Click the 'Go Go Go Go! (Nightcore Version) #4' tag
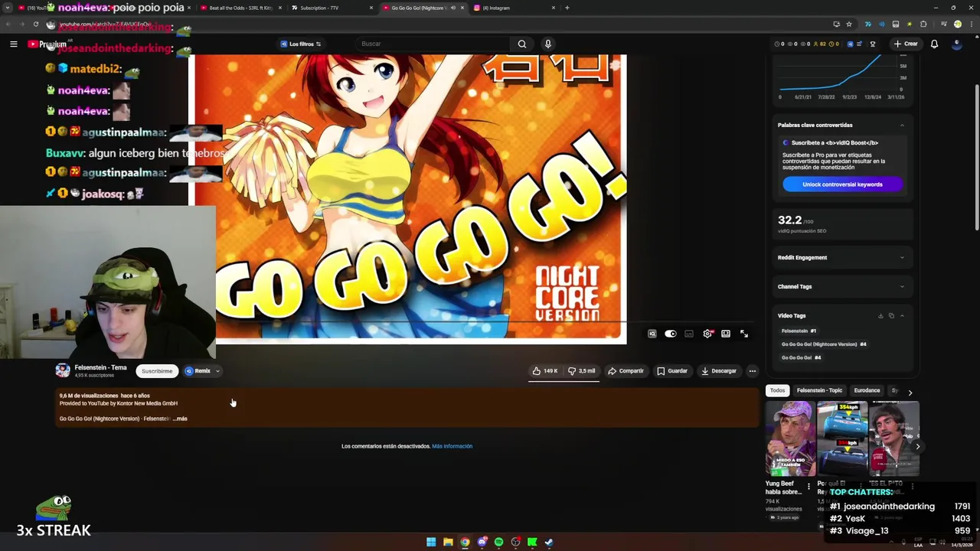 [824, 344]
